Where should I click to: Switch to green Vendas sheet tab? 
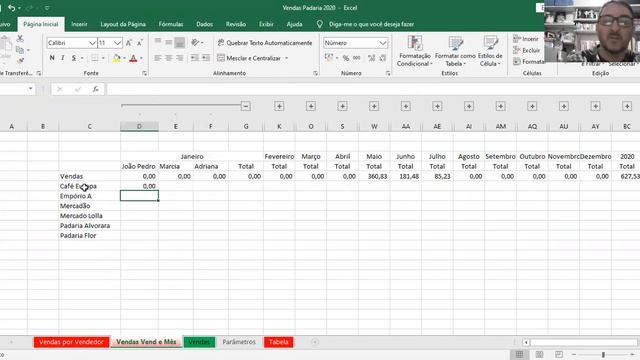[x=199, y=342]
